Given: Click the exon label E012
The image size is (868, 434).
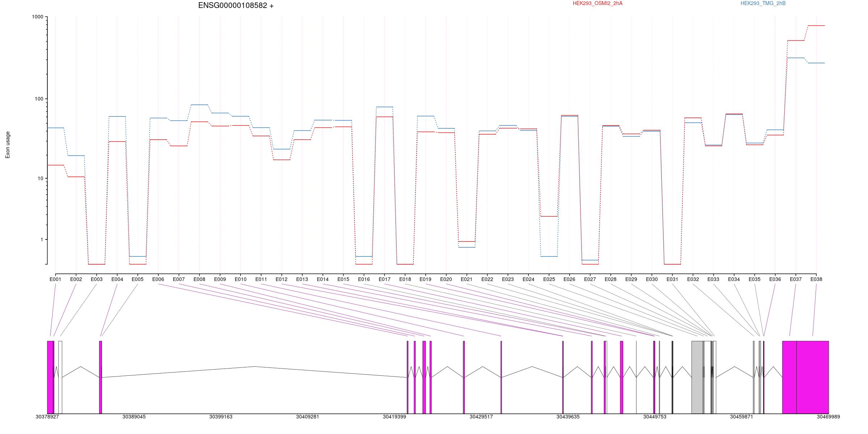Looking at the screenshot, I should pos(281,279).
